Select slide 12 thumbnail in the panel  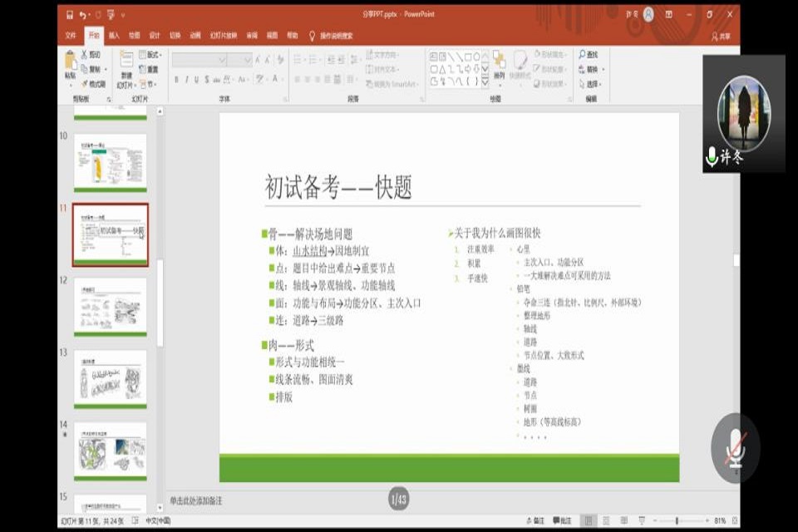click(x=111, y=307)
